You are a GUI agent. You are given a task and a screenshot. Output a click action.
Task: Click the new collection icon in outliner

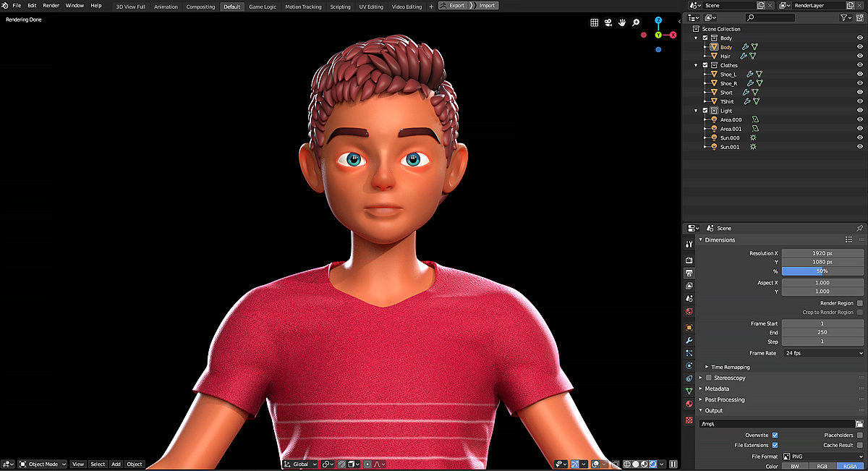pos(859,17)
